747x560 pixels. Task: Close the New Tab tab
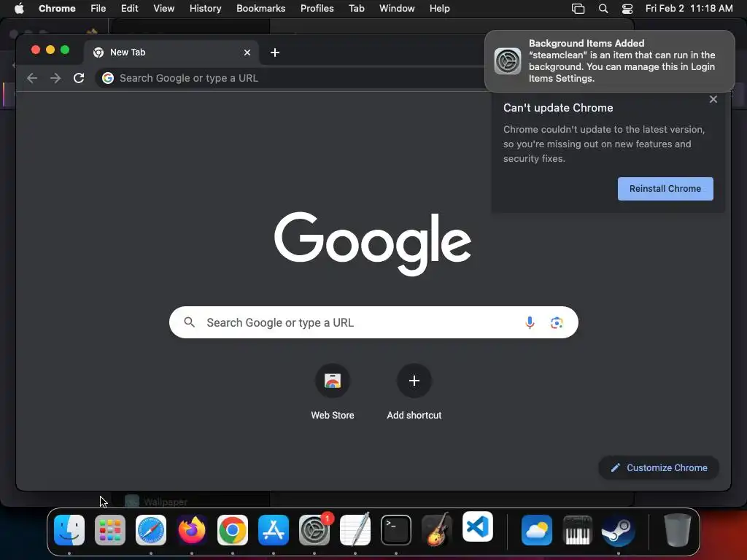pos(247,52)
